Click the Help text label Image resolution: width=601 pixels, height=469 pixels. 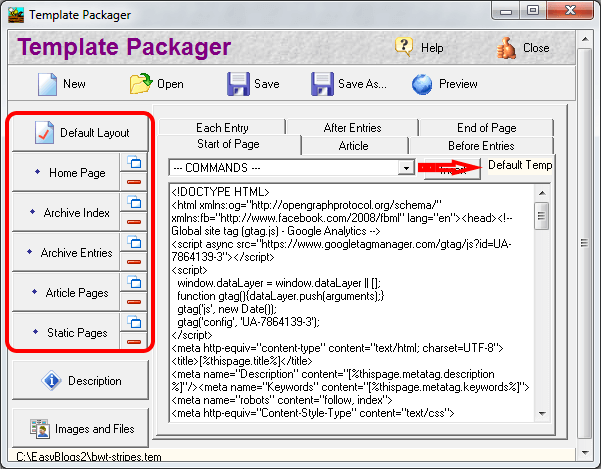pyautogui.click(x=432, y=48)
